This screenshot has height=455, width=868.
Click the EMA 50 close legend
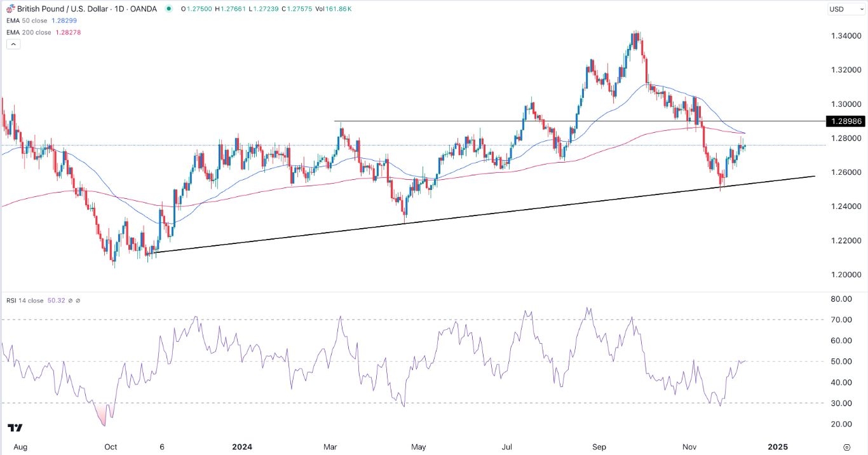click(x=27, y=20)
